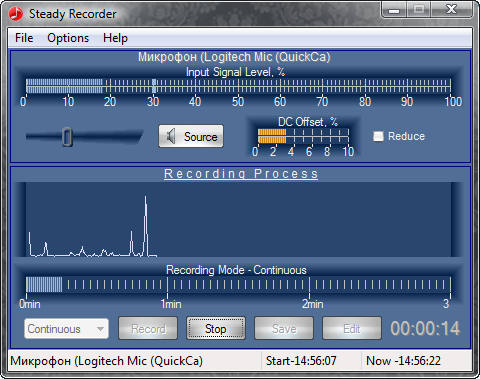
Task: Click the speaker icon on Source button
Action: 171,136
